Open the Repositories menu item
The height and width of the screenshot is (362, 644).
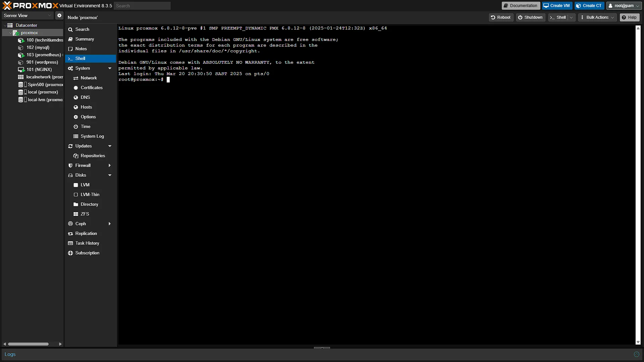point(91,156)
